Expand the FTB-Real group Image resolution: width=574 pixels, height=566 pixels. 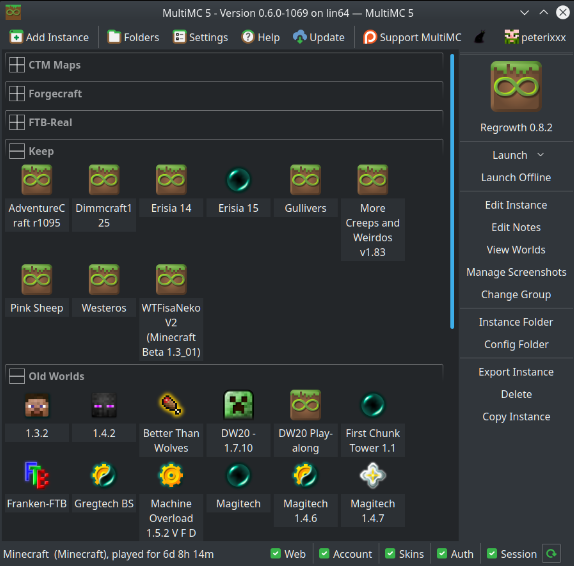pos(17,122)
